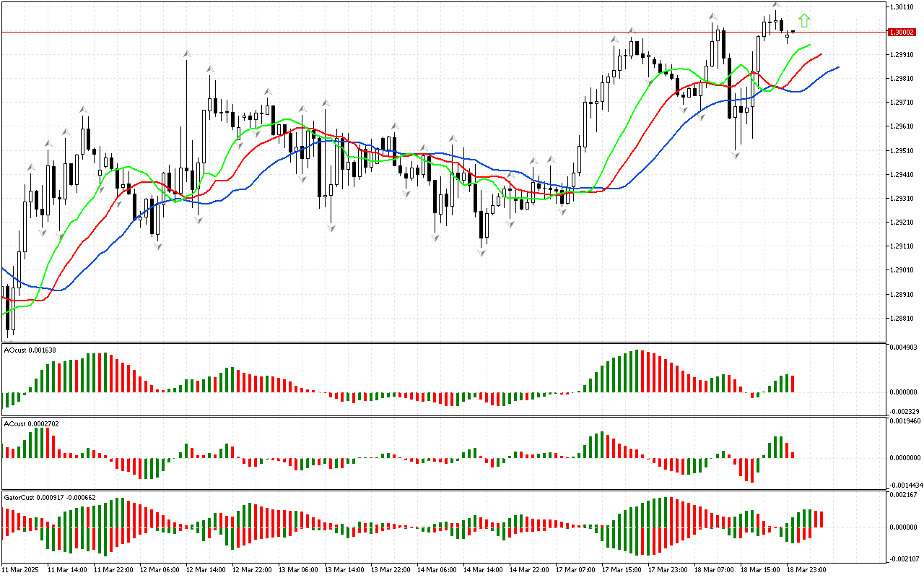Click price scale value 1.29010
Screen dimensions: 924x578
[902, 270]
